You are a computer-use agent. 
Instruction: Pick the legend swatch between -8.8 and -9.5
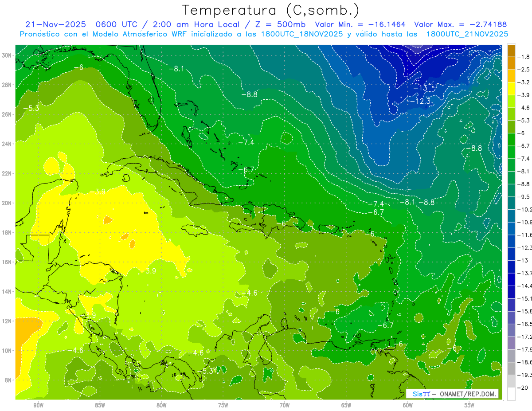point(511,190)
